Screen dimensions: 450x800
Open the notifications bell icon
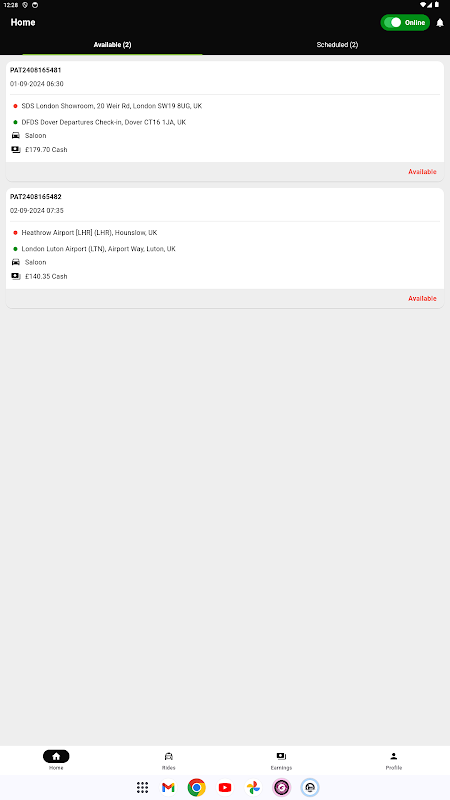439,23
